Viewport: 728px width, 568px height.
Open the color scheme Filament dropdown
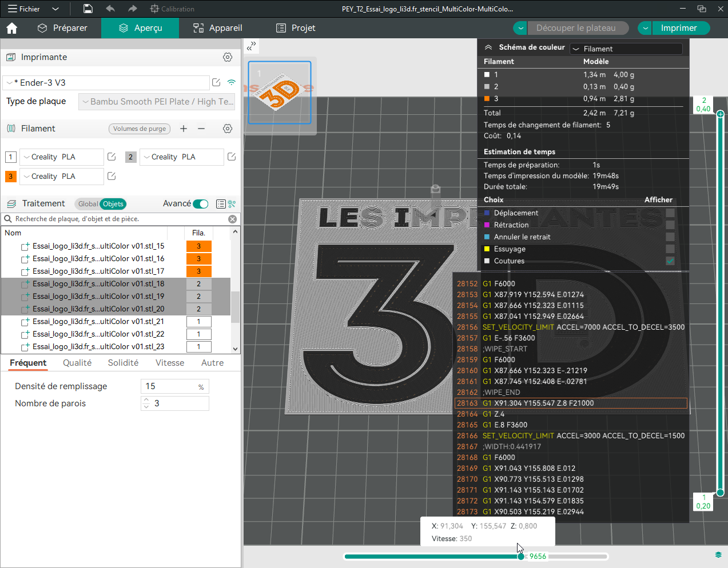click(627, 49)
